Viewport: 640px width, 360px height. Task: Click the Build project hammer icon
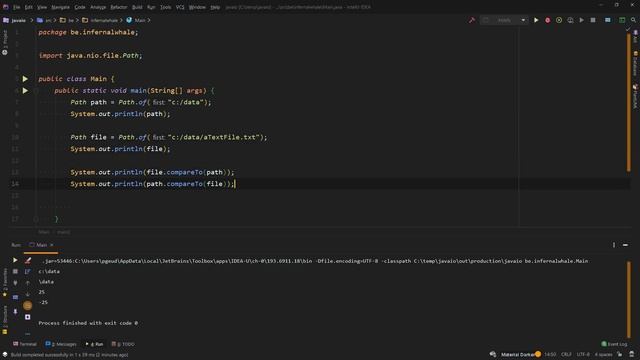pyautogui.click(x=472, y=20)
